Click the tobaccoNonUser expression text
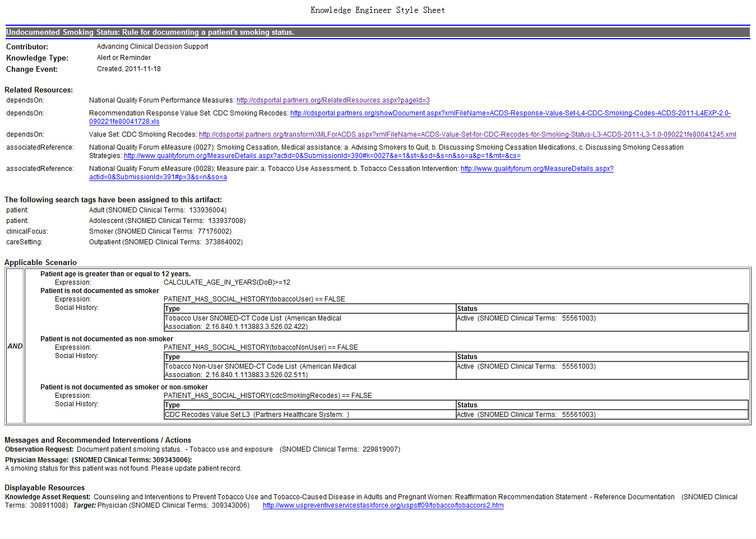This screenshot has width=756, height=539. [261, 347]
